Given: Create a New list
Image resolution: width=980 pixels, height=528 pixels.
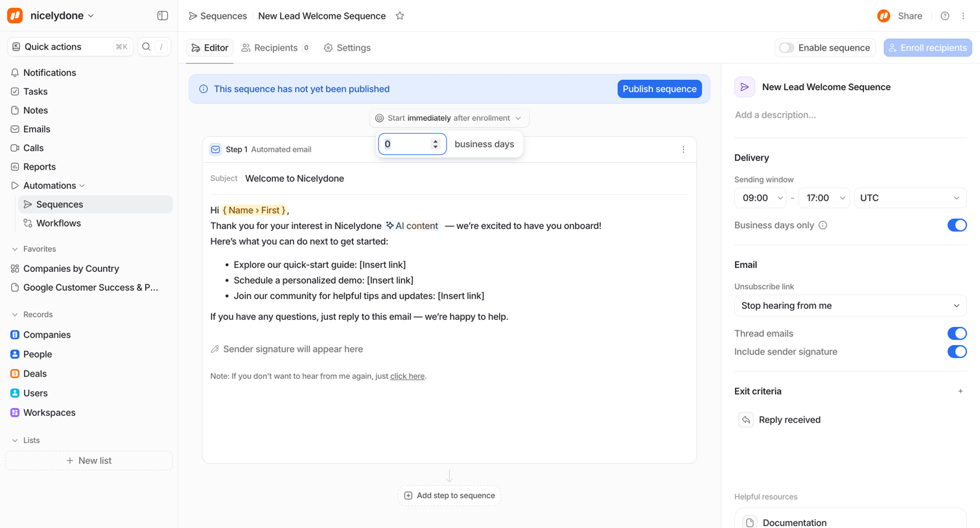Looking at the screenshot, I should click(89, 461).
